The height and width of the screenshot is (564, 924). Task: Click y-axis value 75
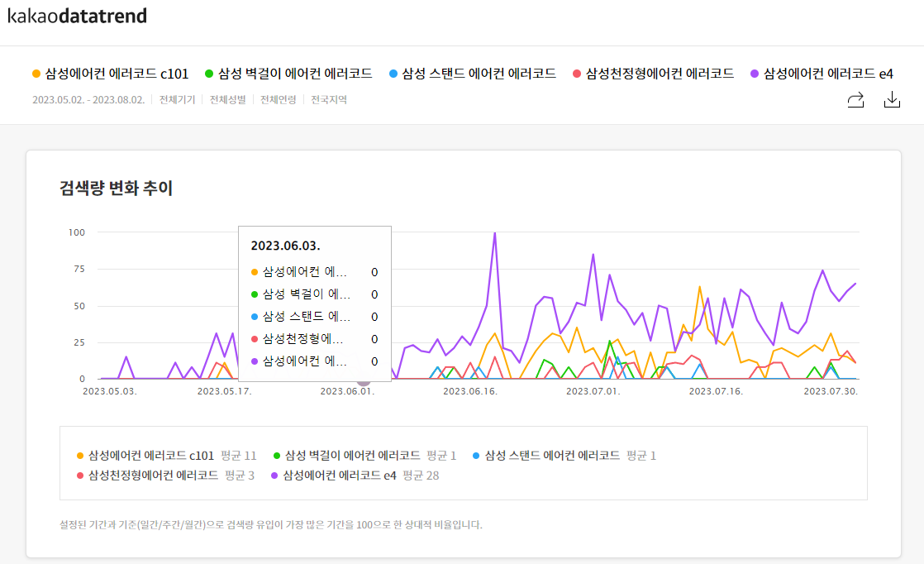[79, 269]
